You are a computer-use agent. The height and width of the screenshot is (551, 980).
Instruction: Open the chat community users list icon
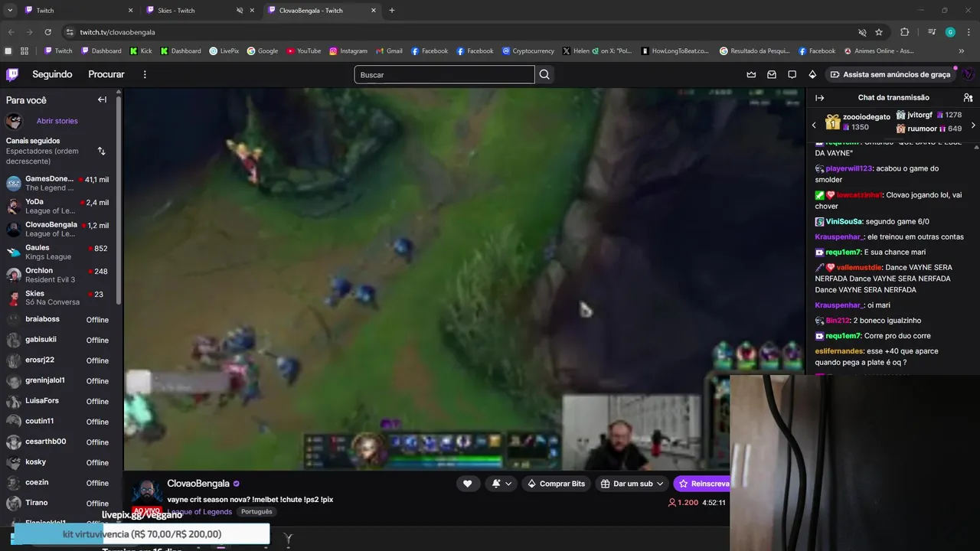click(968, 98)
